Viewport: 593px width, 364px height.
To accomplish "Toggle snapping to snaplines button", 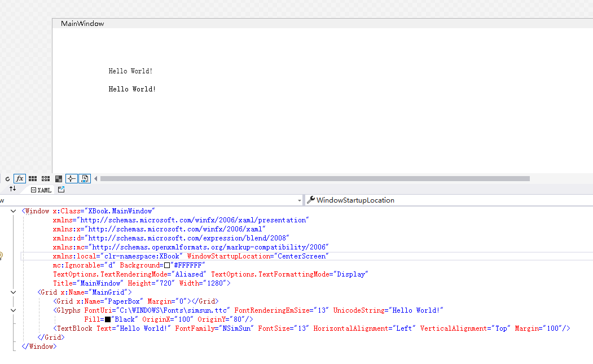I will [x=72, y=178].
